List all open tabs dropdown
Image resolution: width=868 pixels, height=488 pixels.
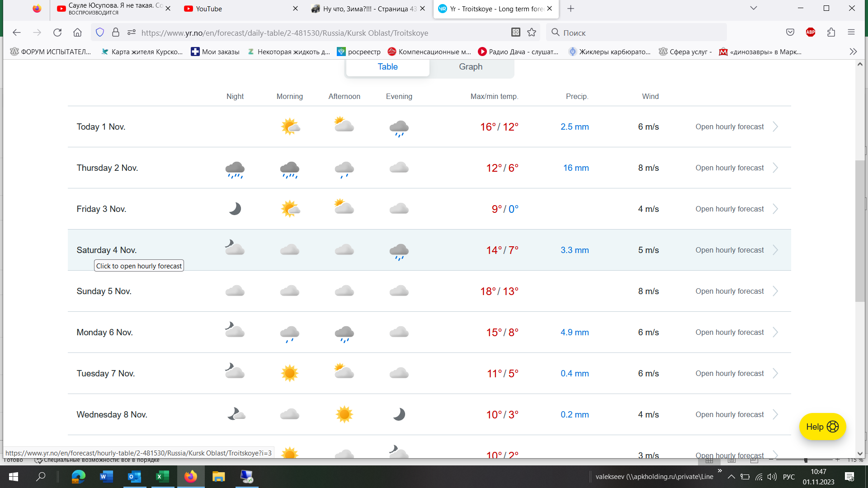coord(753,8)
